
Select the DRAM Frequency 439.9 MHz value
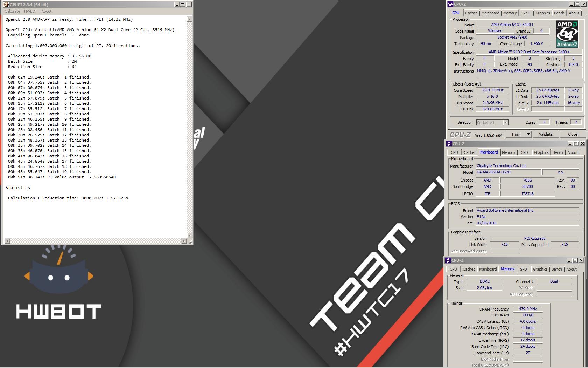[528, 309]
